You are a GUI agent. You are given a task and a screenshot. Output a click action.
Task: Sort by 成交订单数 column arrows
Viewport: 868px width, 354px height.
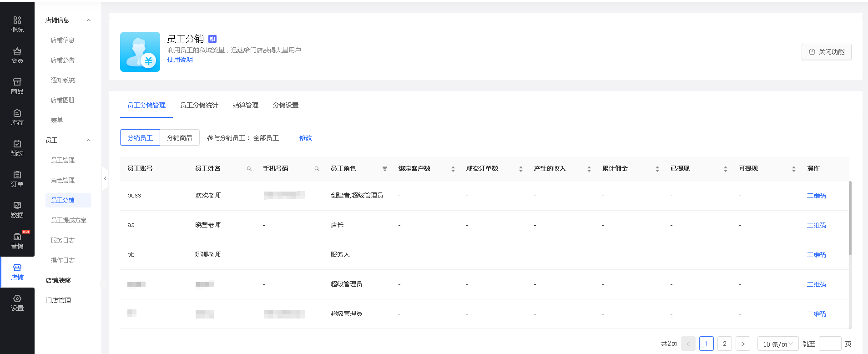521,169
